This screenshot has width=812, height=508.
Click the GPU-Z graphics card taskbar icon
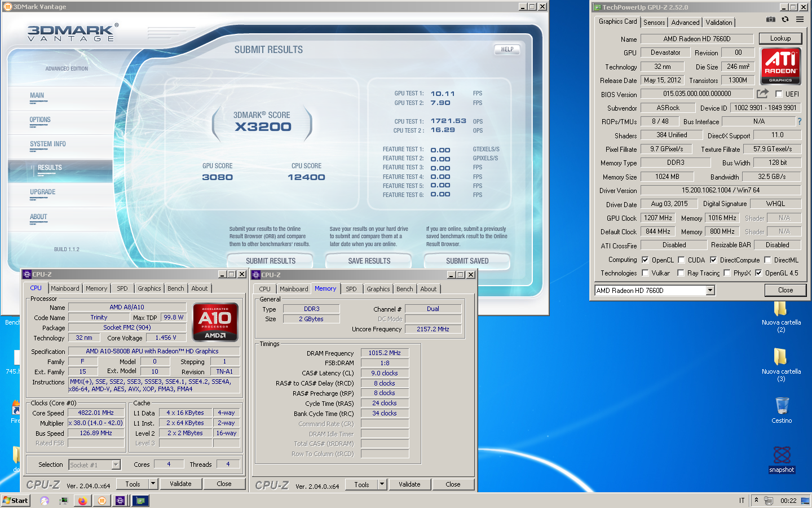tap(140, 501)
